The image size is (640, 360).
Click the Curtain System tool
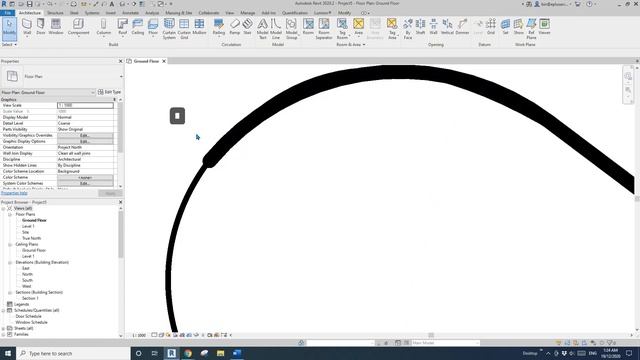pyautogui.click(x=169, y=29)
